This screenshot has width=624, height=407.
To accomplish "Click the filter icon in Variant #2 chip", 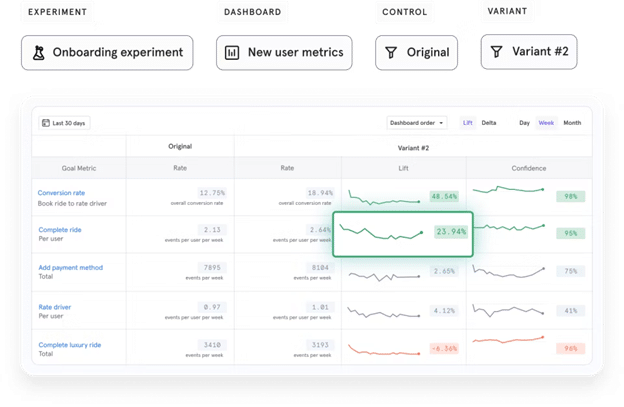I will click(495, 51).
